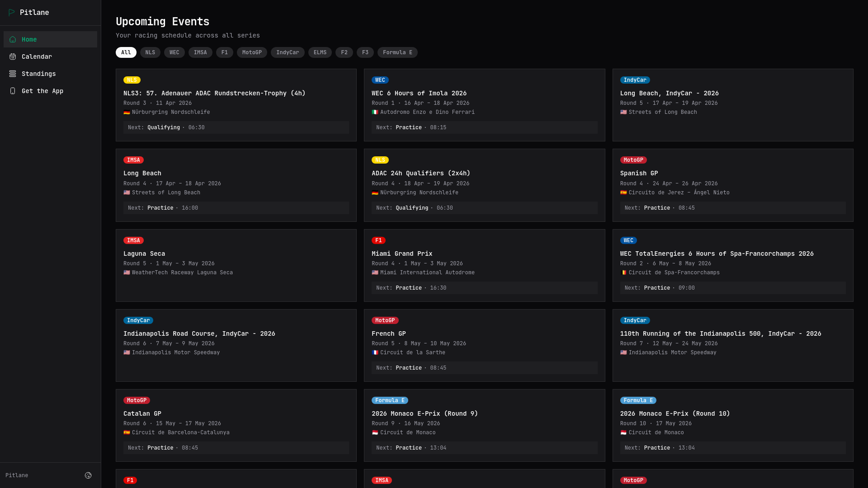Screen dimensions: 868x488
Task: Filter events by IndyCar
Action: pyautogui.click(x=288, y=52)
